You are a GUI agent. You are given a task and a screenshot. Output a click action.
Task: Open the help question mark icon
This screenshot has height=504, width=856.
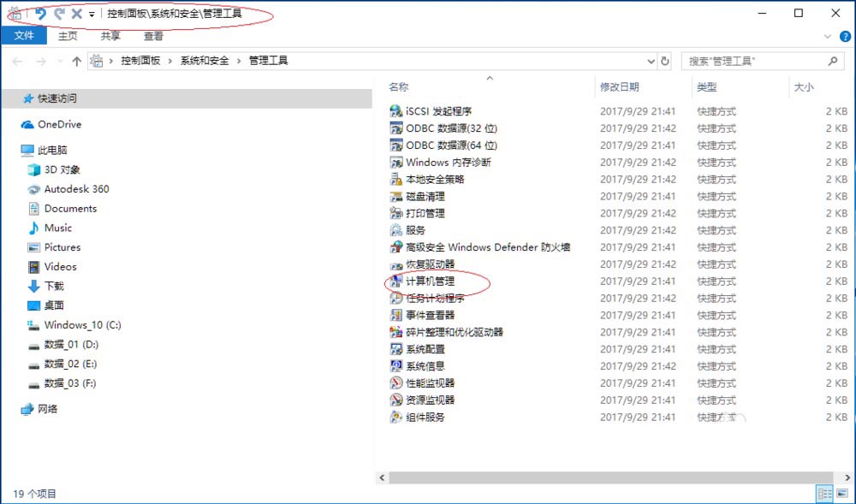(845, 37)
